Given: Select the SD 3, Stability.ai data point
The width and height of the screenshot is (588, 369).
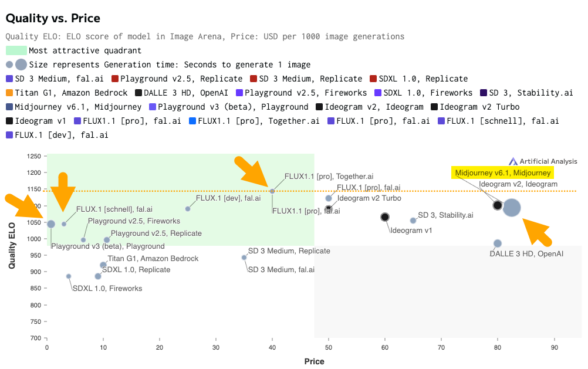Looking at the screenshot, I should tap(413, 221).
